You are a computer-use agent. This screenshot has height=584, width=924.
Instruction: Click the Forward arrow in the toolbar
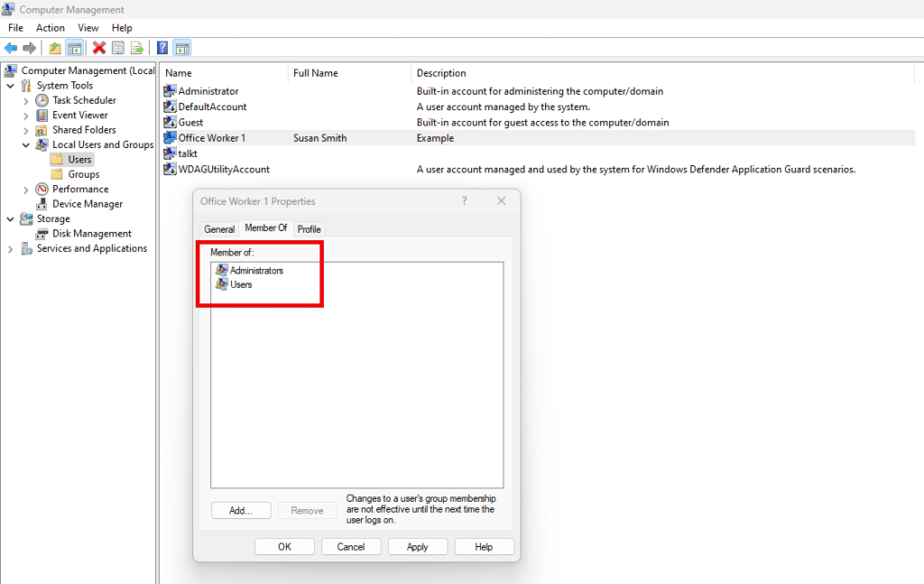point(30,49)
